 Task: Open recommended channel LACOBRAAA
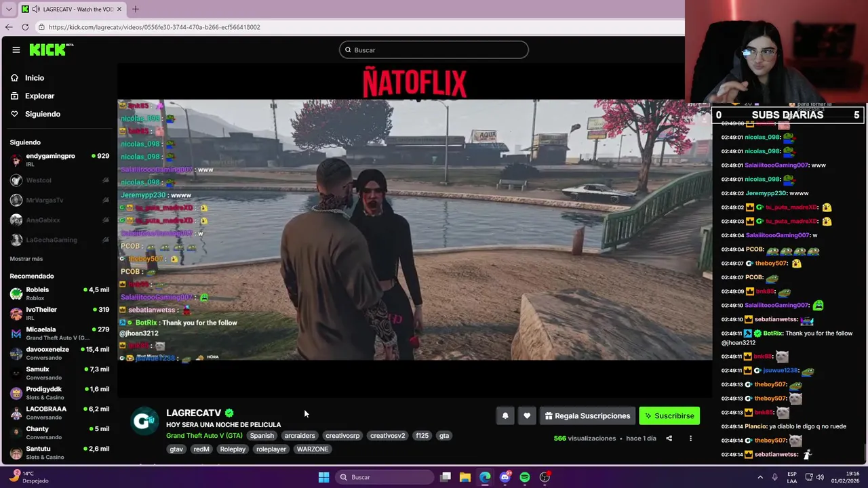tap(60, 413)
